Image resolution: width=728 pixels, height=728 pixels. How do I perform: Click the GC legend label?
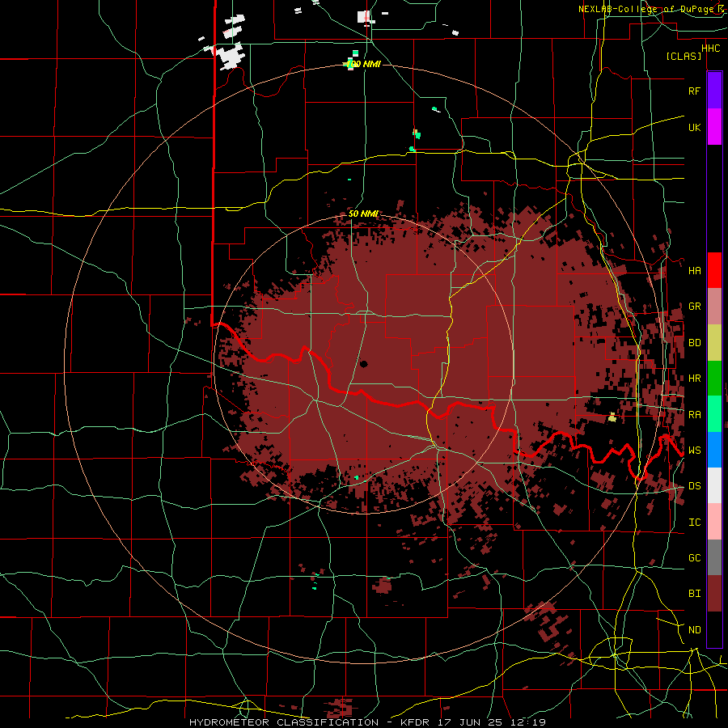pyautogui.click(x=694, y=558)
